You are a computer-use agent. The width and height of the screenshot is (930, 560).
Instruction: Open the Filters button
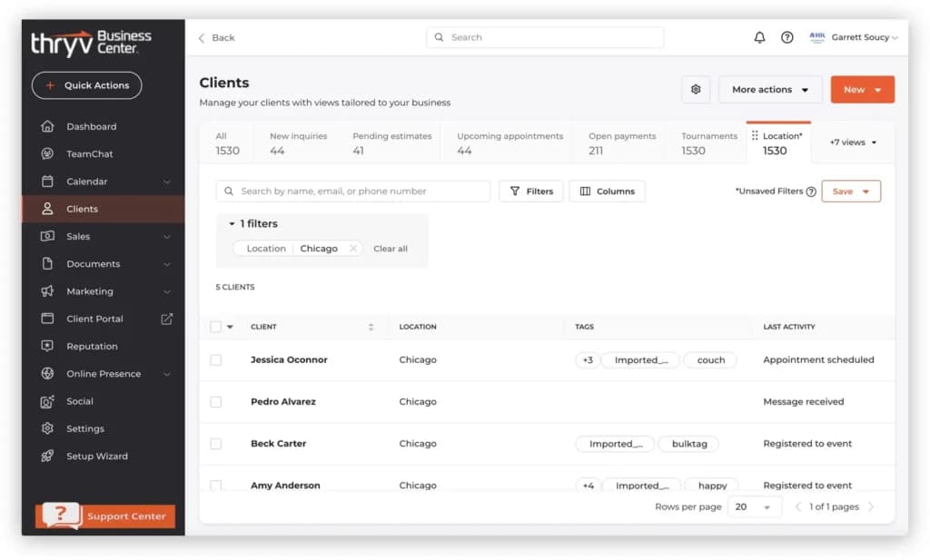click(531, 192)
